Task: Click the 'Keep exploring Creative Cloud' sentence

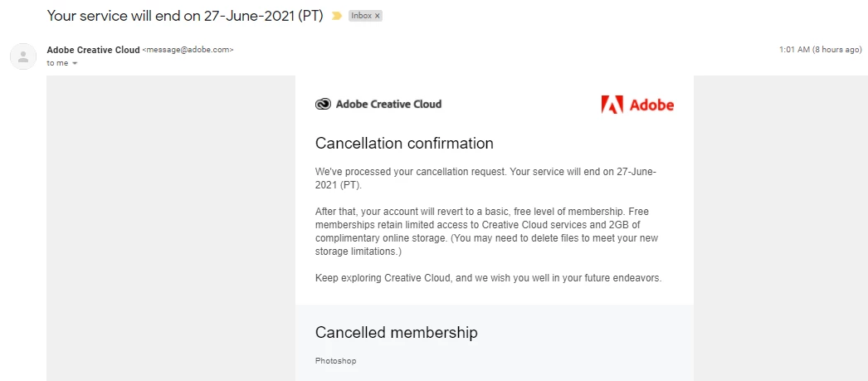Action: tap(488, 278)
